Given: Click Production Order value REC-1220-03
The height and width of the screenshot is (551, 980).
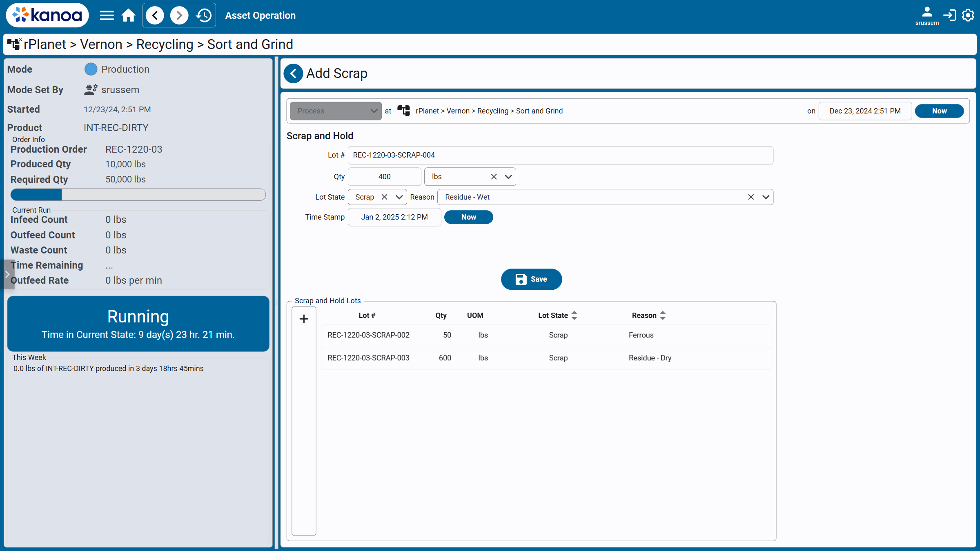Looking at the screenshot, I should point(134,149).
